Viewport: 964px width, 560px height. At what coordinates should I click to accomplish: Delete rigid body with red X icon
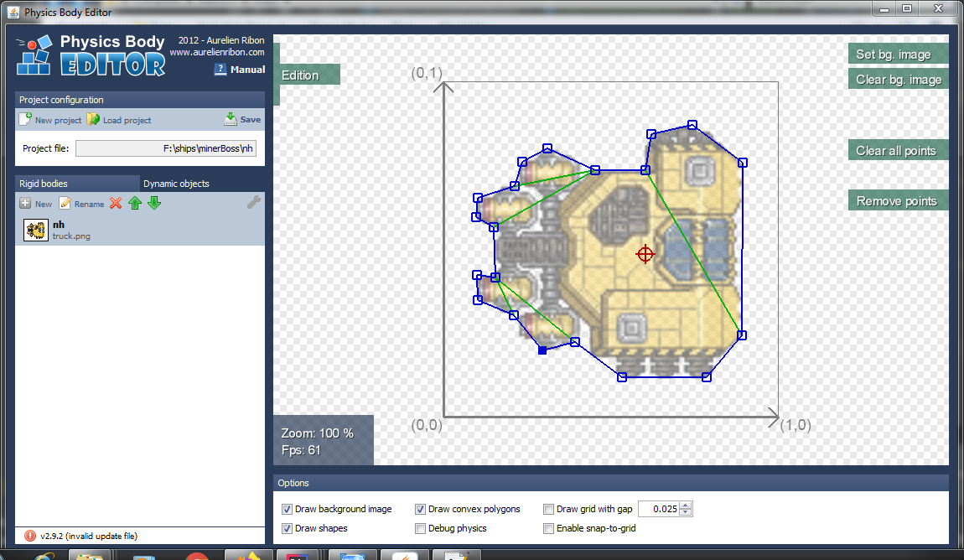[x=116, y=203]
